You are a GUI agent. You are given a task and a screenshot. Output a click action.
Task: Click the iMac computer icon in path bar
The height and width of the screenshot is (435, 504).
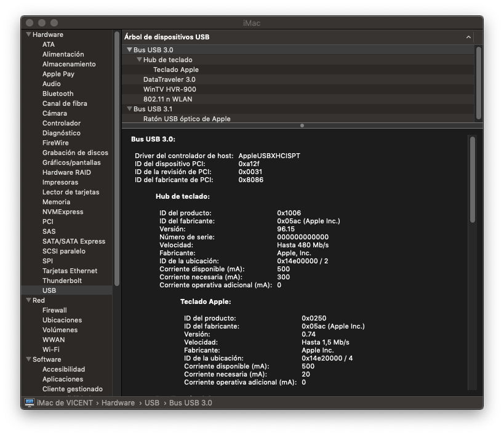click(30, 402)
